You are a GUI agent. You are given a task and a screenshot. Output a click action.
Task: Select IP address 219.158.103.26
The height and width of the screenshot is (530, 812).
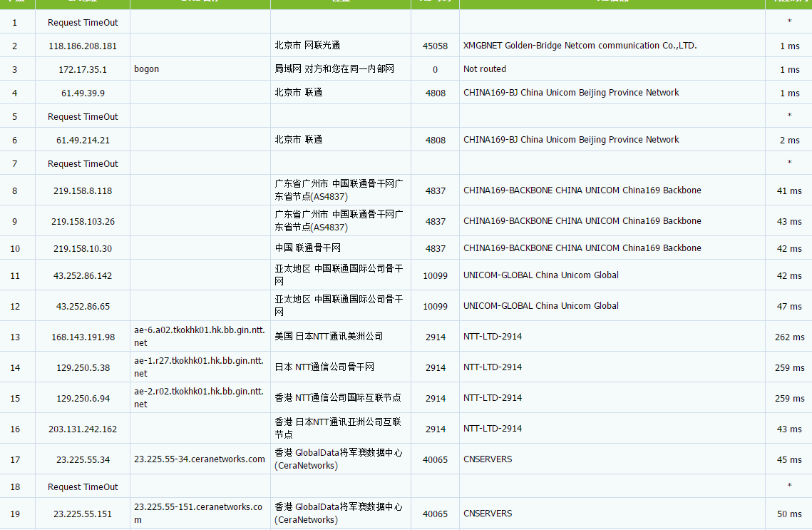[x=83, y=222]
